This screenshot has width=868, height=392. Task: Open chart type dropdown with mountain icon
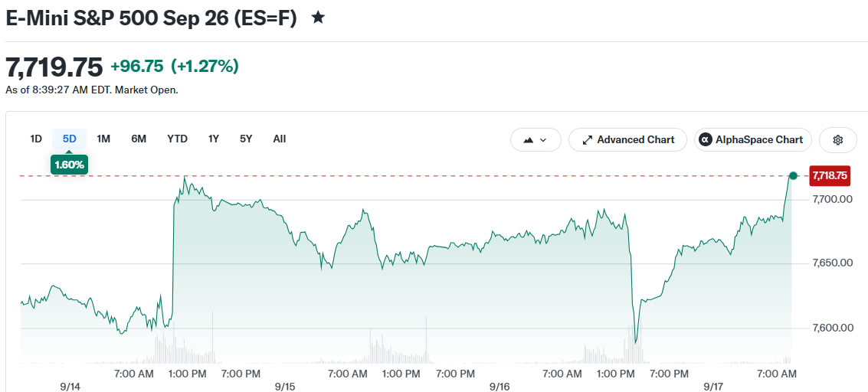536,140
